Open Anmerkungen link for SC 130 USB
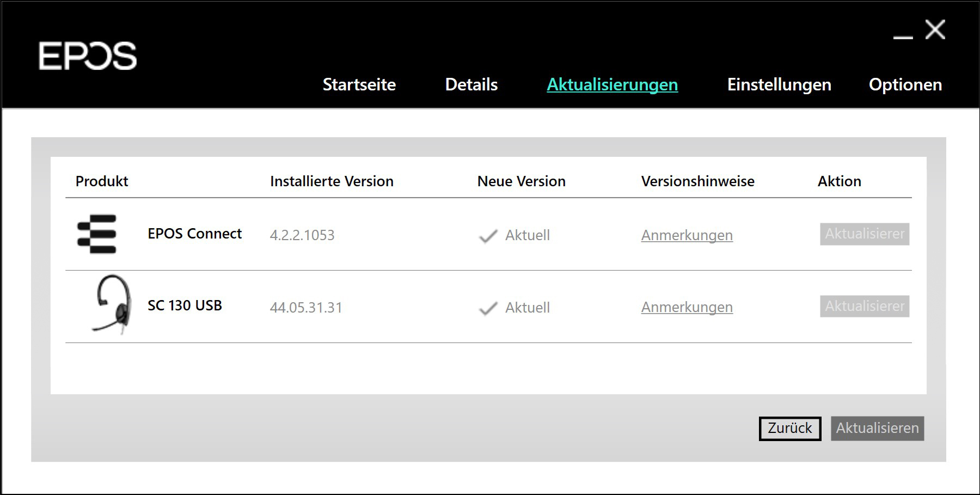This screenshot has width=980, height=495. click(687, 307)
